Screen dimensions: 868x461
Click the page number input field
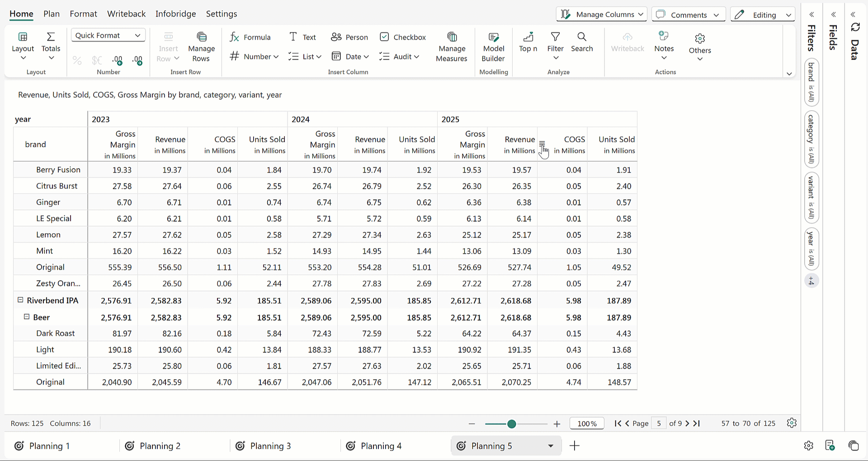pos(659,423)
